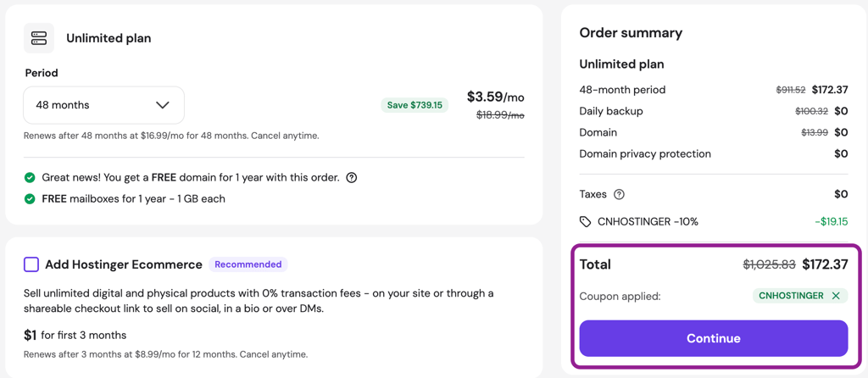Click the Save $739.15 badge
Image resolution: width=868 pixels, height=378 pixels.
tap(415, 105)
